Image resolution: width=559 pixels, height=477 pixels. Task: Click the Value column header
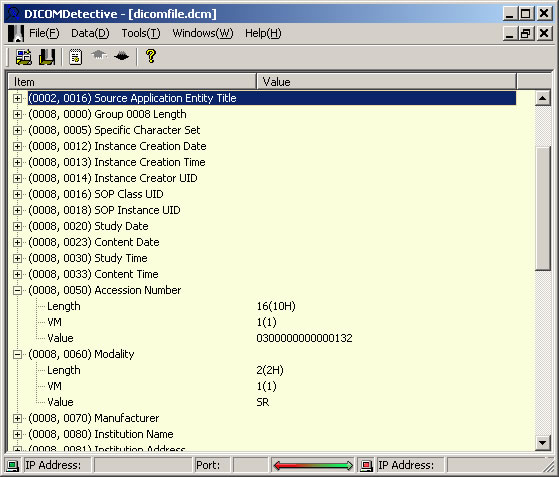click(386, 82)
